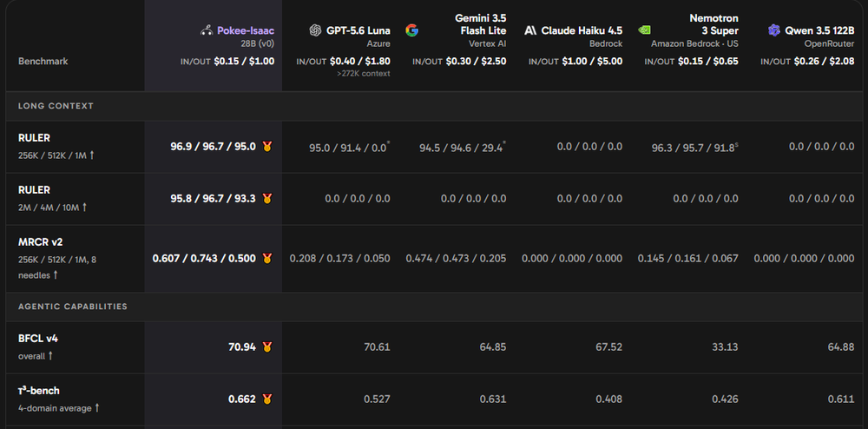
Task: Click the score 94.5 / 94.6 / 29.4
Action: (x=461, y=148)
